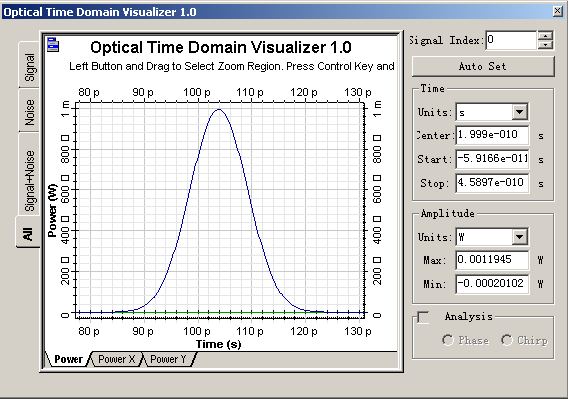Screen dimensions: 568x399
Task: Increase Signal Index with the up arrow
Action: tap(545, 36)
